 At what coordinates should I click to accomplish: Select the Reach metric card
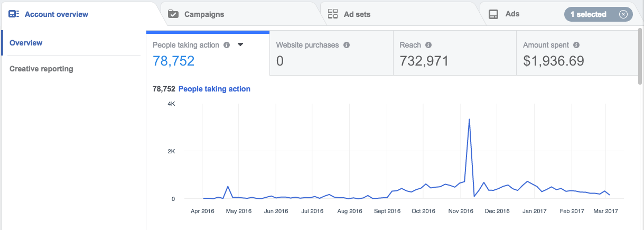click(x=455, y=53)
